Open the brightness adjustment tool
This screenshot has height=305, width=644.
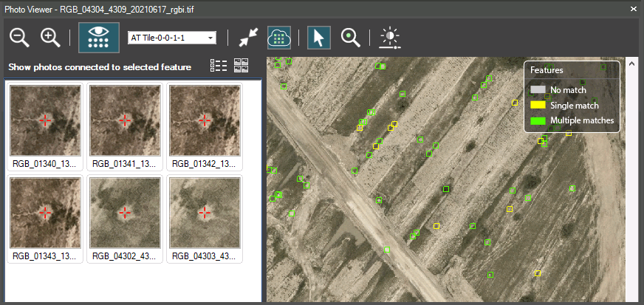coord(389,38)
